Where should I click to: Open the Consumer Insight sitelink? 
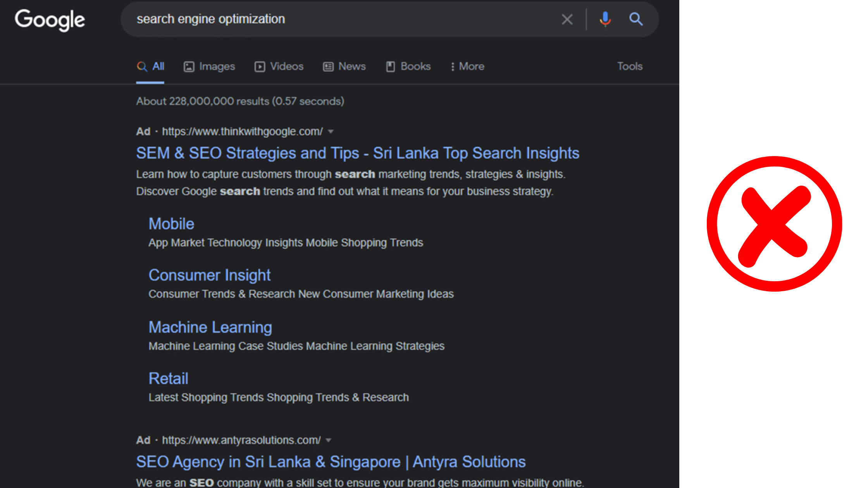209,275
